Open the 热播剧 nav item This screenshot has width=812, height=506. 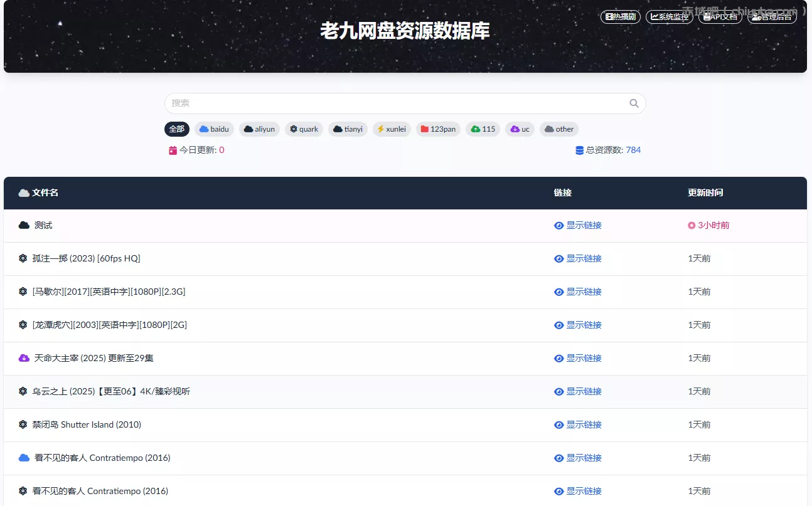620,17
